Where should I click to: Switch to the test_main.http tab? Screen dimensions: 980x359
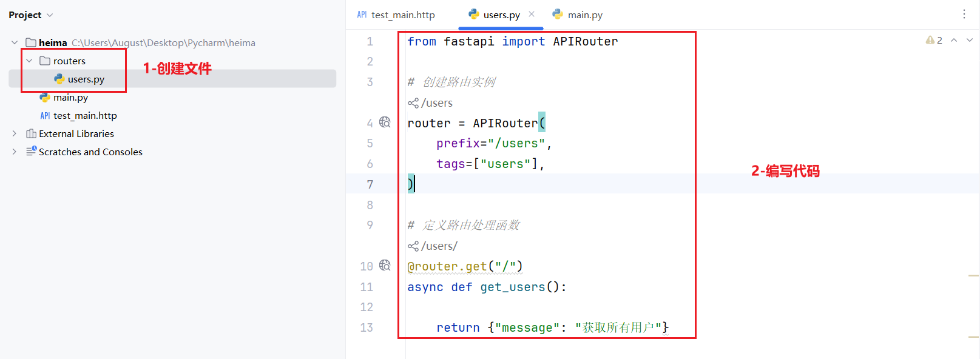pos(402,15)
